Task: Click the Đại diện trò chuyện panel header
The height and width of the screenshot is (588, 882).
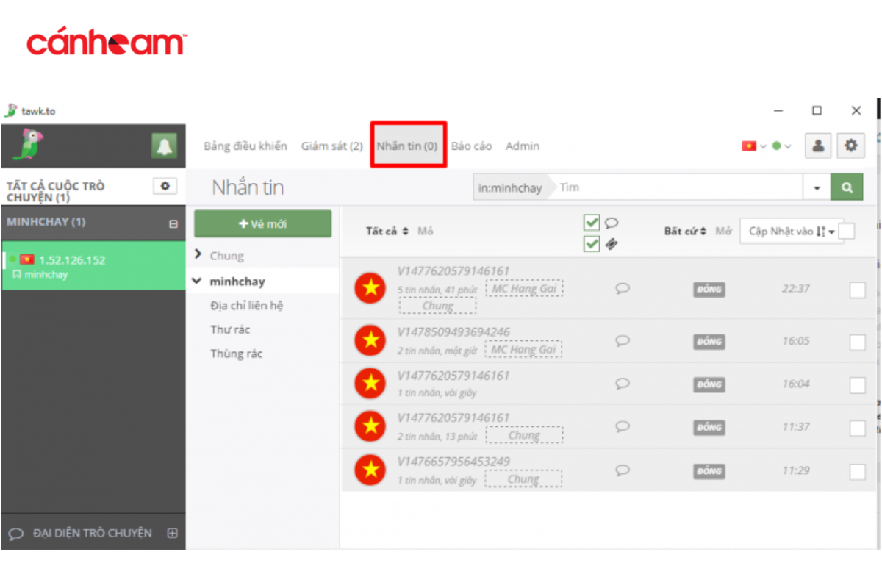Action: (93, 534)
